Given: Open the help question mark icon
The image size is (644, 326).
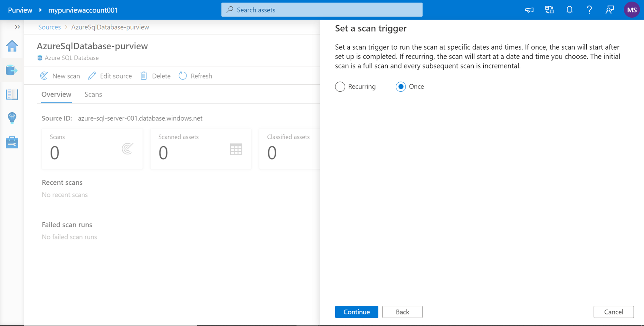Looking at the screenshot, I should coord(589,10).
